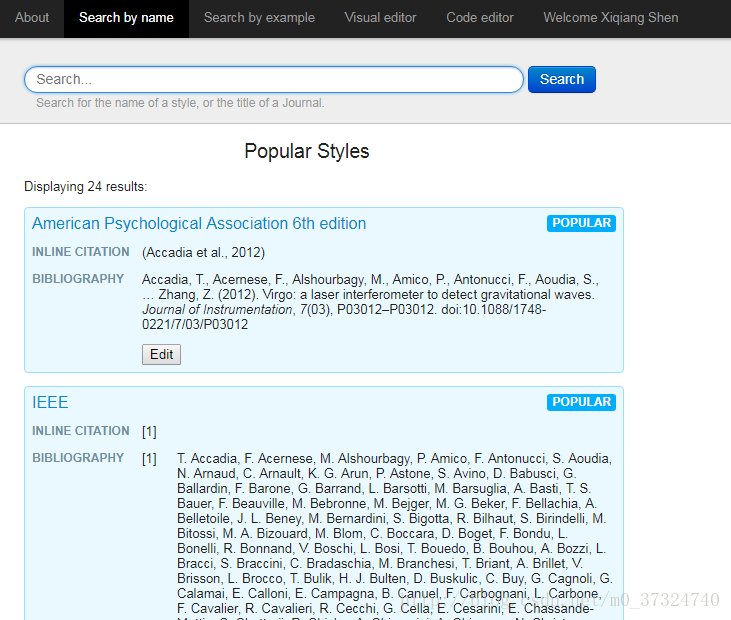The width and height of the screenshot is (731, 620).
Task: Click INLINE CITATION label in IEEE card
Action: coord(81,431)
